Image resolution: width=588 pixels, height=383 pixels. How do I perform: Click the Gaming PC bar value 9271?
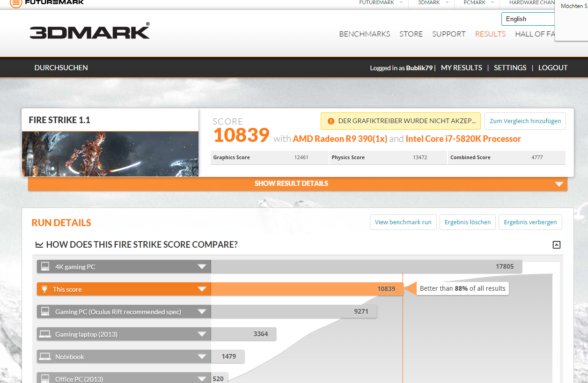point(361,311)
